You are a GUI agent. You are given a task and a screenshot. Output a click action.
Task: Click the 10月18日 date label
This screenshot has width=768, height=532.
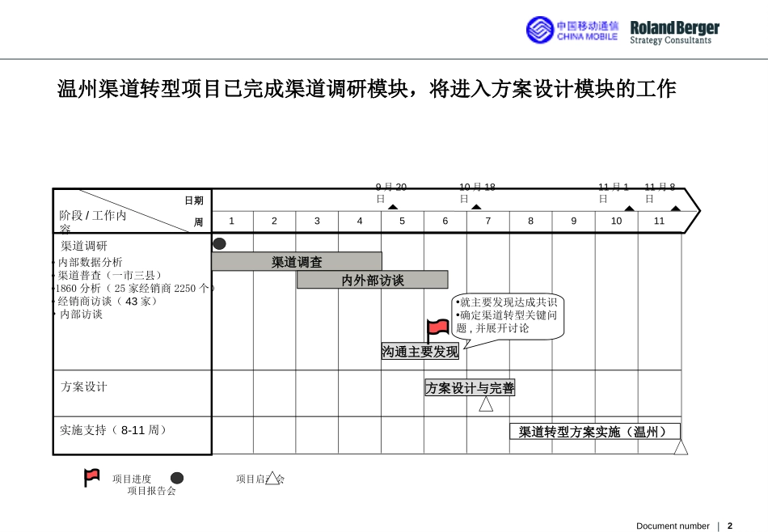(x=477, y=192)
